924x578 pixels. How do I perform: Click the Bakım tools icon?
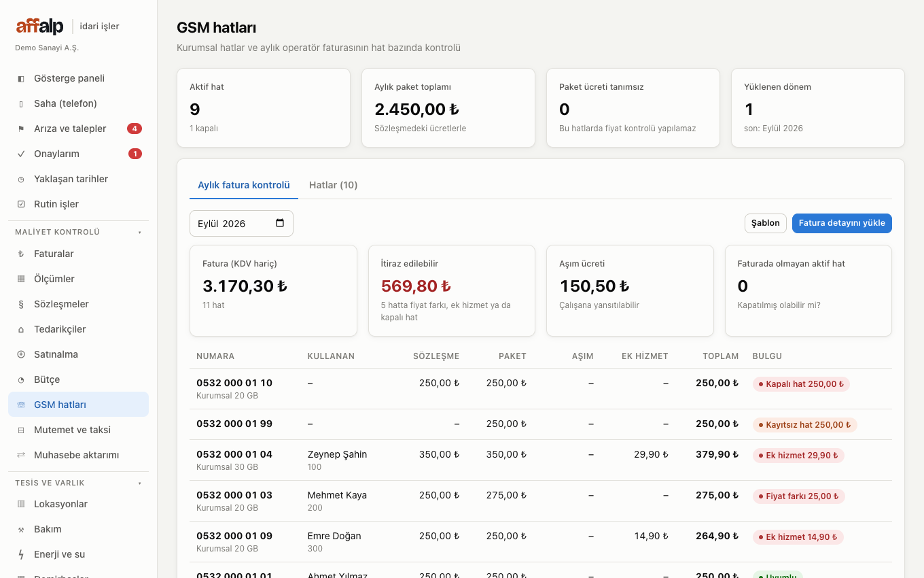pos(21,530)
